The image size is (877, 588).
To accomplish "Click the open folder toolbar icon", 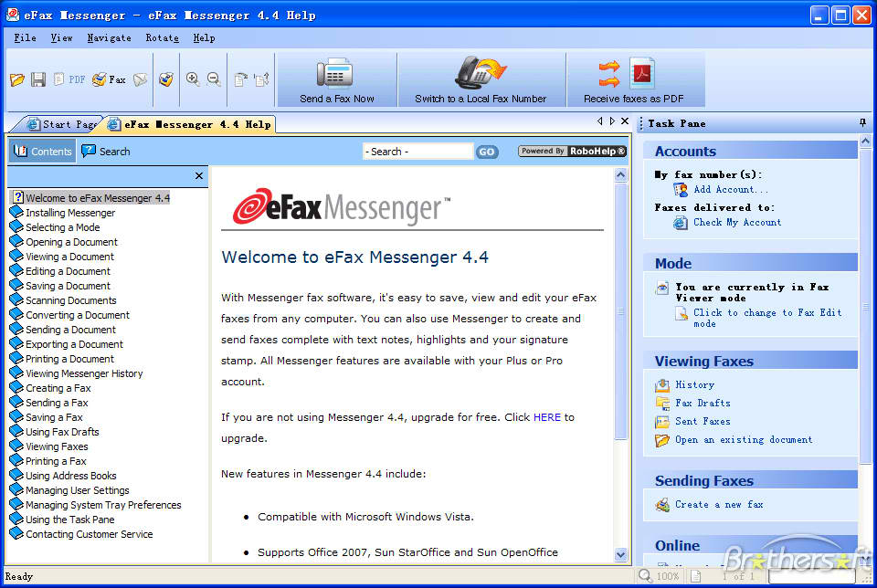I will [17, 80].
